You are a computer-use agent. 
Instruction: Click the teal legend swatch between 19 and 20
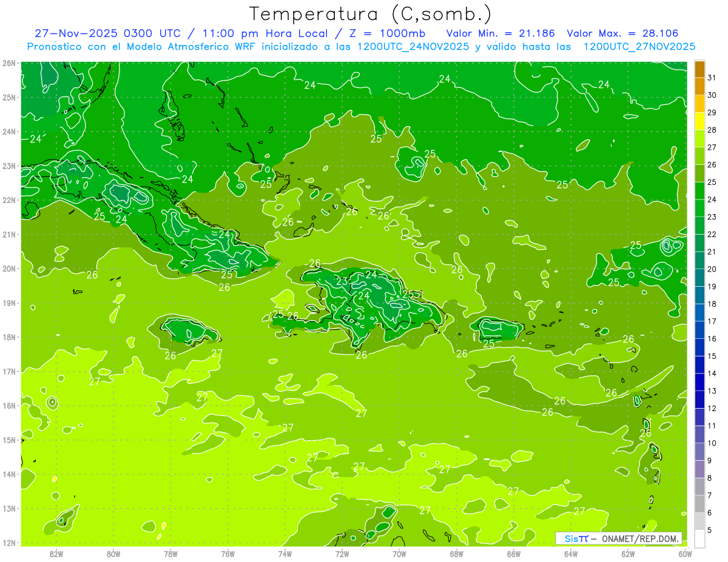[699, 278]
